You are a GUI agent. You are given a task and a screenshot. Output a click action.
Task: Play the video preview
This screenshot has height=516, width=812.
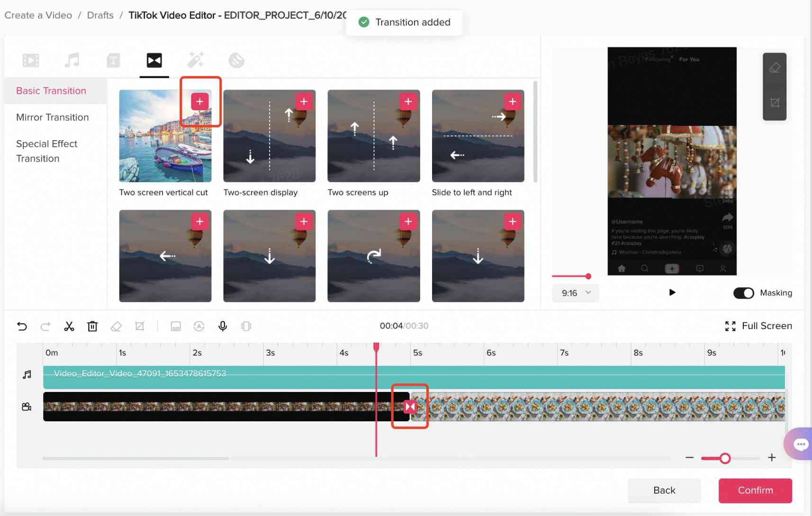[x=672, y=292]
